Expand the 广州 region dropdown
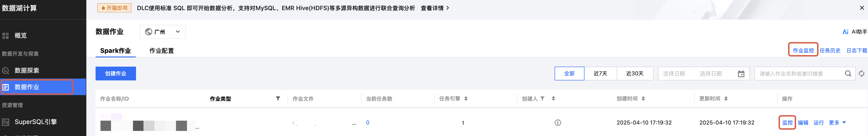Viewport: 868px width, 136px height. point(163,32)
